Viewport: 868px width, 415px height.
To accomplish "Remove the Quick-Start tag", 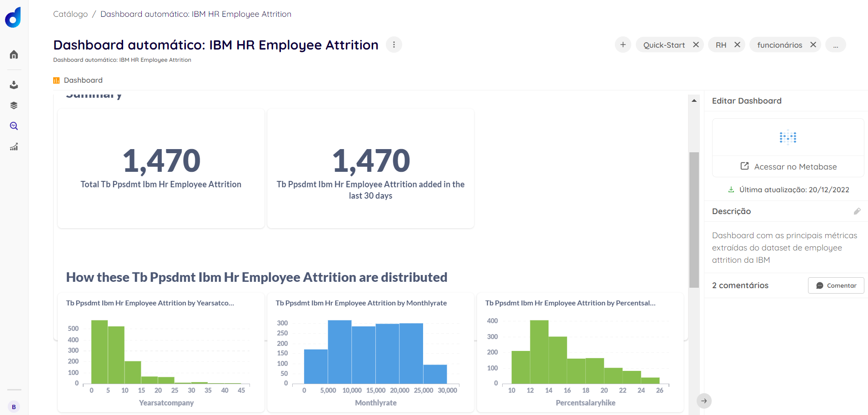I will 696,45.
